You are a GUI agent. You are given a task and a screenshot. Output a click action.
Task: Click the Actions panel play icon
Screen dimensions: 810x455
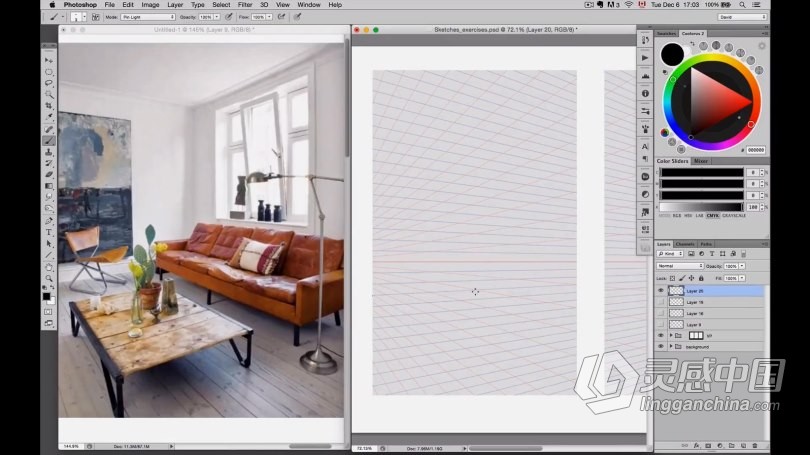(x=645, y=58)
